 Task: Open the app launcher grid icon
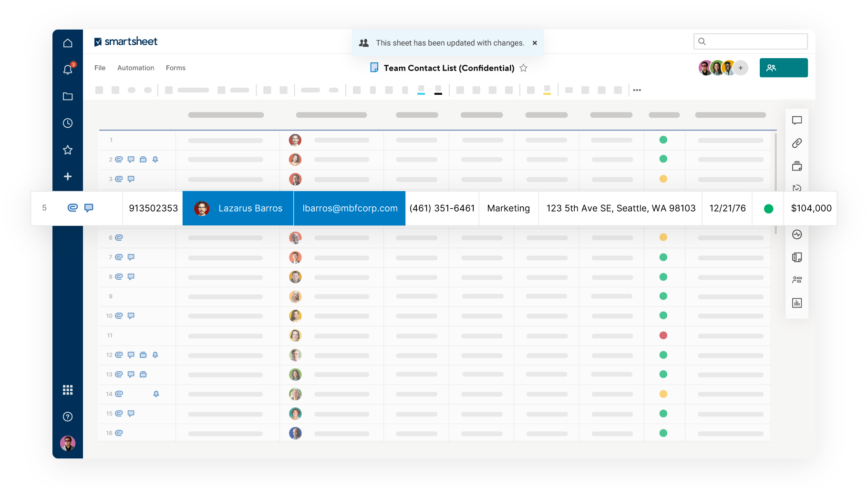click(x=68, y=390)
